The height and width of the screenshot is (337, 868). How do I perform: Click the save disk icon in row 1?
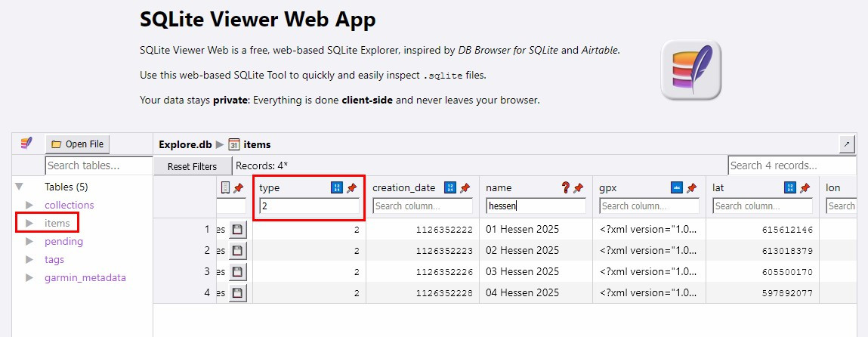237,230
